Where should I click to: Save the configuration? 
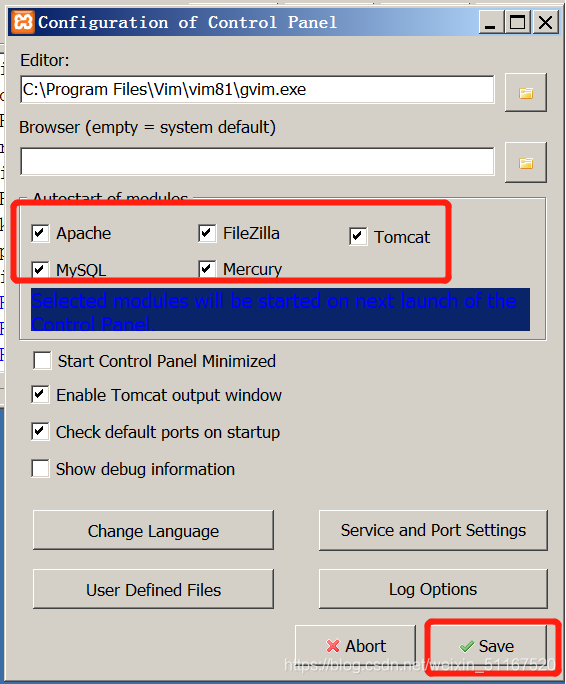[489, 646]
